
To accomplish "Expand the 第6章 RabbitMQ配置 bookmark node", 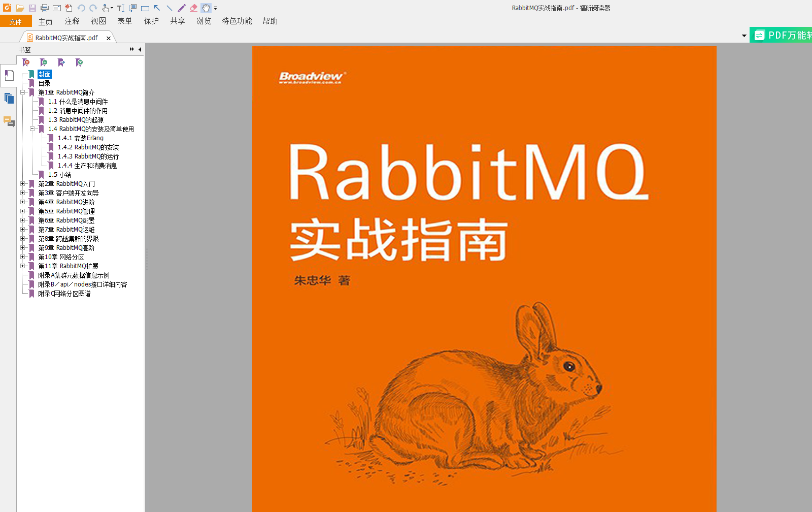I will [x=22, y=220].
